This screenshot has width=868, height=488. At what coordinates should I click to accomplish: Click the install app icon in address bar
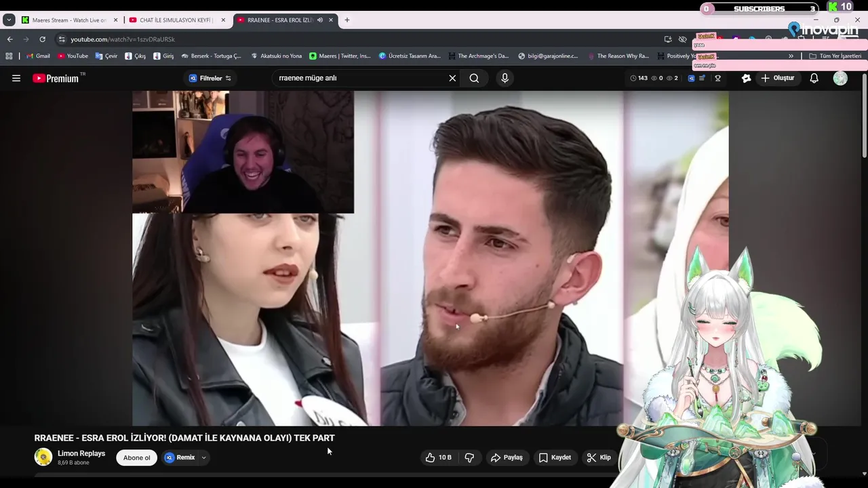[x=668, y=39]
